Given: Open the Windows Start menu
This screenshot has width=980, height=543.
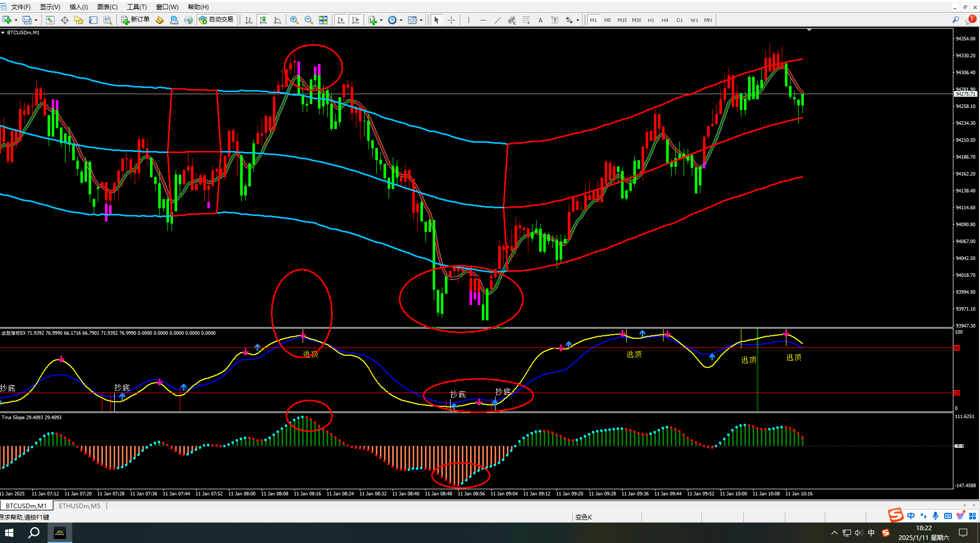Looking at the screenshot, I should 9,533.
